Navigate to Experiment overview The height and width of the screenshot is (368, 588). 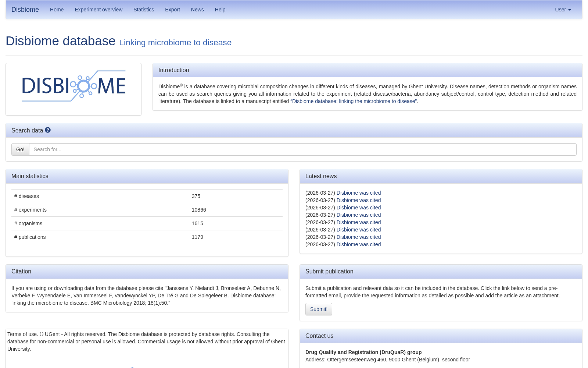[98, 10]
